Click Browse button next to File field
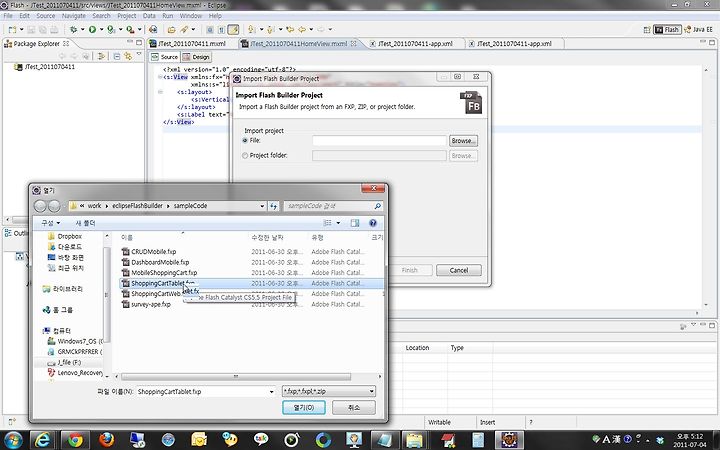Viewport: 720px width, 450px height. click(463, 141)
